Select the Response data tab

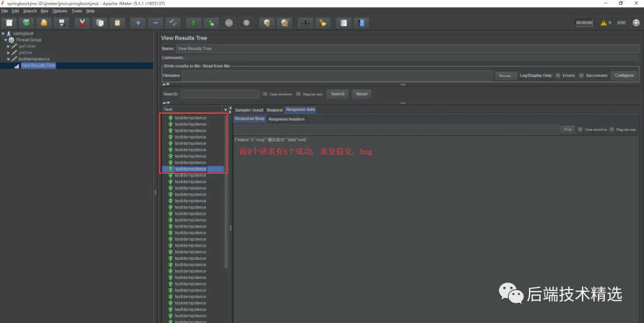[301, 110]
